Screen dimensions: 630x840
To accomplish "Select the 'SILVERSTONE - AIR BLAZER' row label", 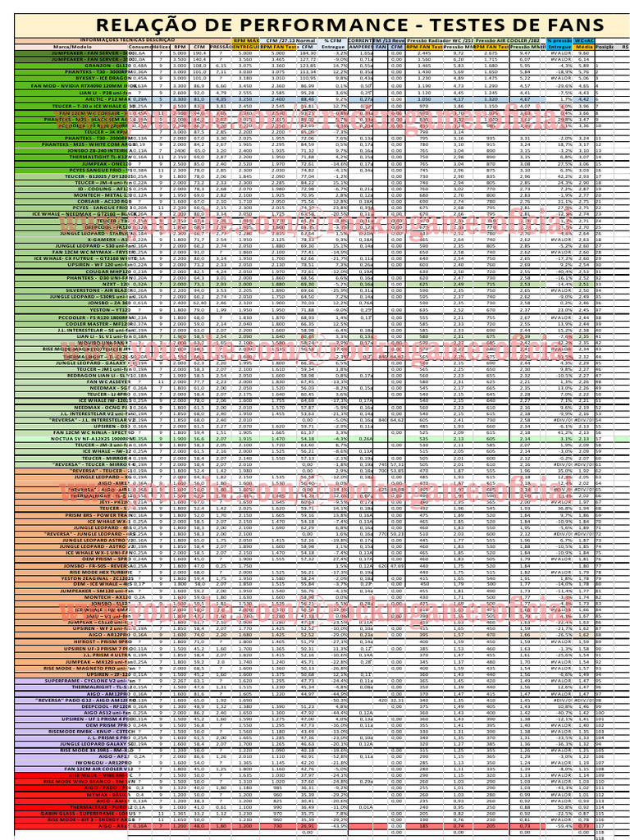I will pos(98,290).
